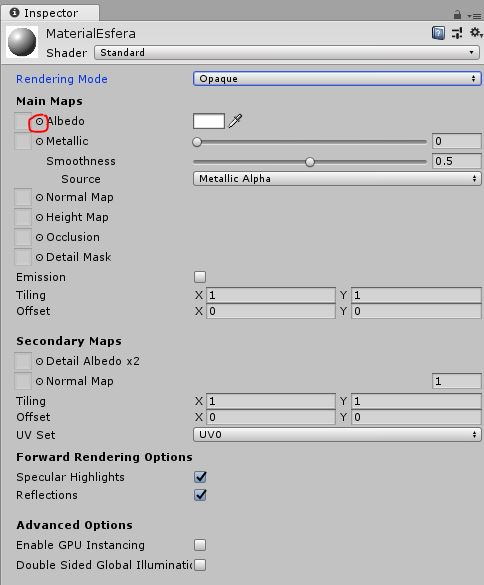Select the Detail Albedo x2 texture slot

tap(23, 361)
